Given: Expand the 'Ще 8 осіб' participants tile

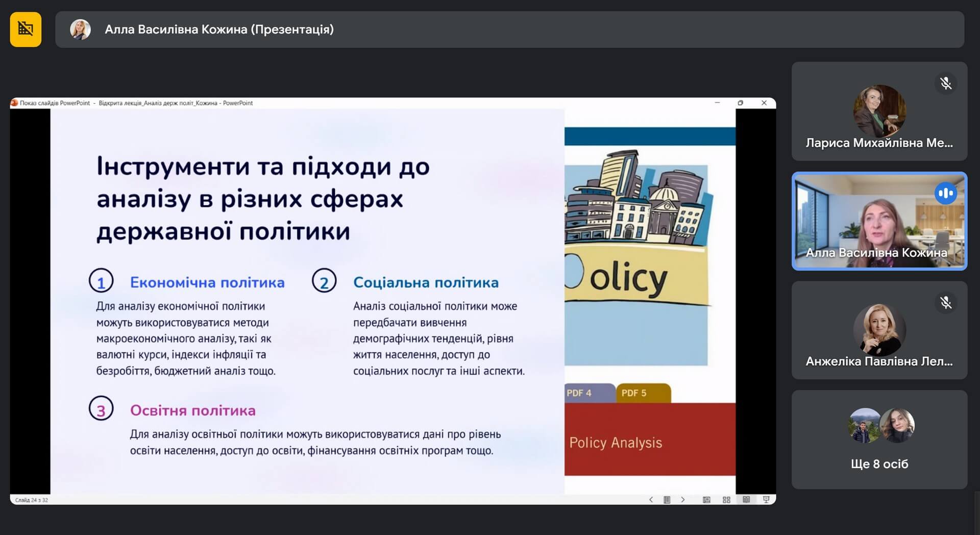Looking at the screenshot, I should [x=879, y=440].
